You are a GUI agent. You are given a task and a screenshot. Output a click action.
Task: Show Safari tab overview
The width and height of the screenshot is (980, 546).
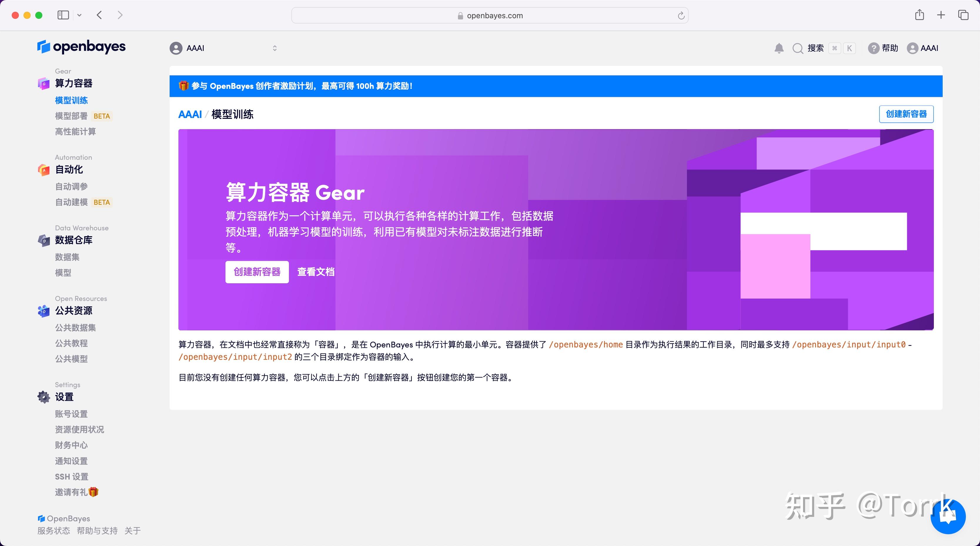[963, 15]
